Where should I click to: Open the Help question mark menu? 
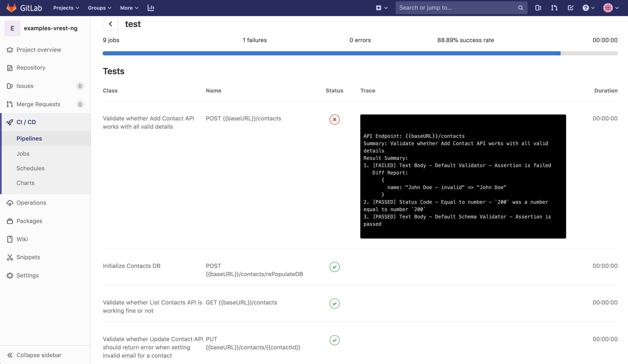click(x=588, y=8)
